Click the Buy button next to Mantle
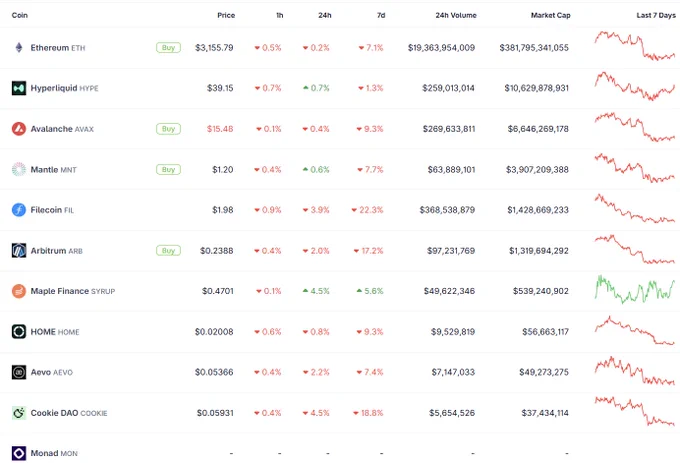Image resolution: width=680 pixels, height=463 pixels. (x=168, y=169)
